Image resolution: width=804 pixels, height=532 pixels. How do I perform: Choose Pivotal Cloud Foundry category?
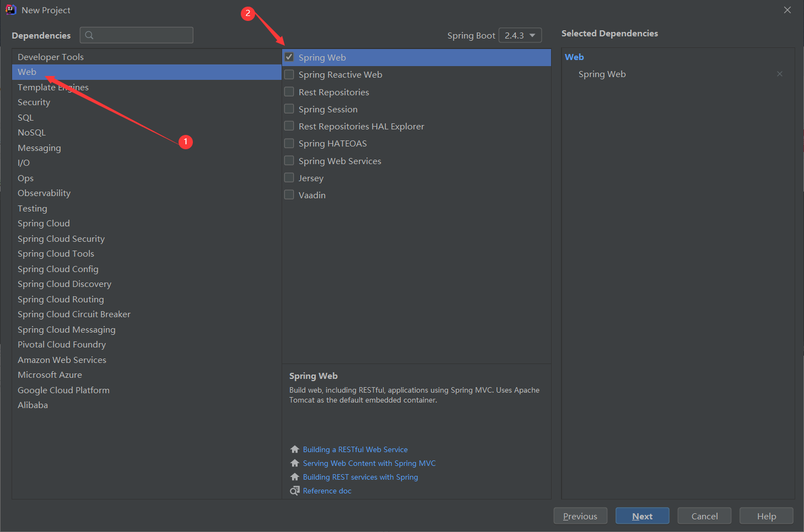point(147,345)
